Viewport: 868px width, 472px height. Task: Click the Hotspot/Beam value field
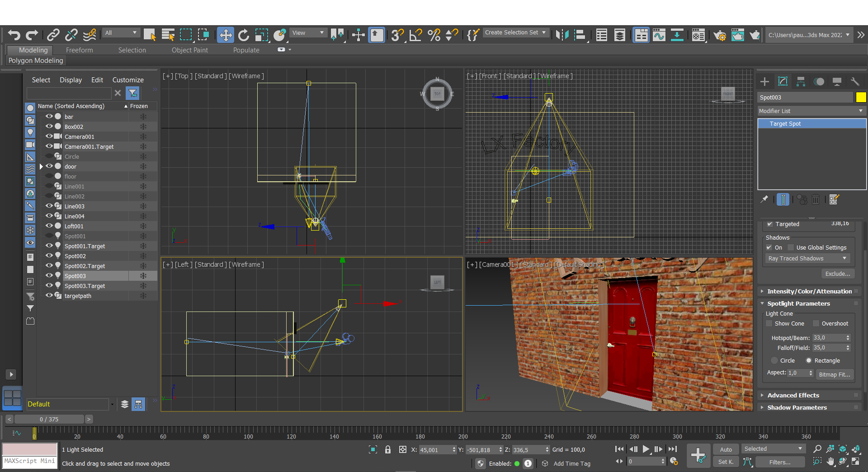[828, 338]
